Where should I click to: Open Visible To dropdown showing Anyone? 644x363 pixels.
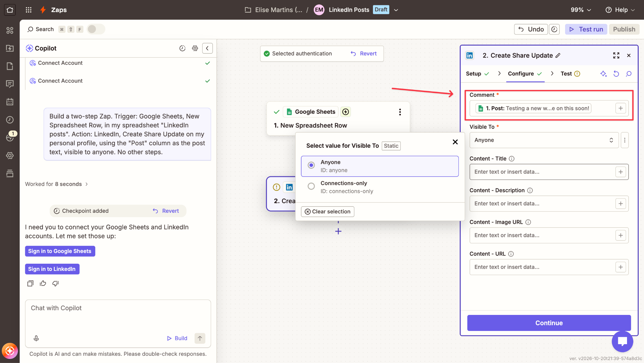[x=544, y=140]
